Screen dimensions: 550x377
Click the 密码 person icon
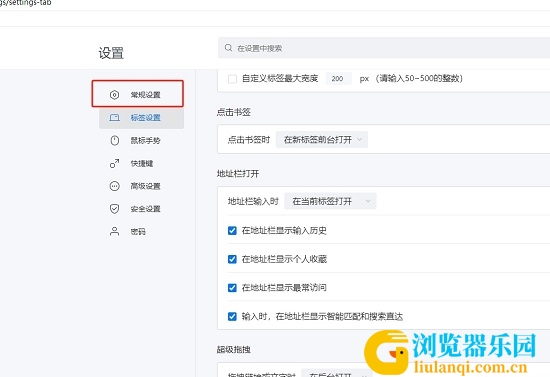(114, 231)
